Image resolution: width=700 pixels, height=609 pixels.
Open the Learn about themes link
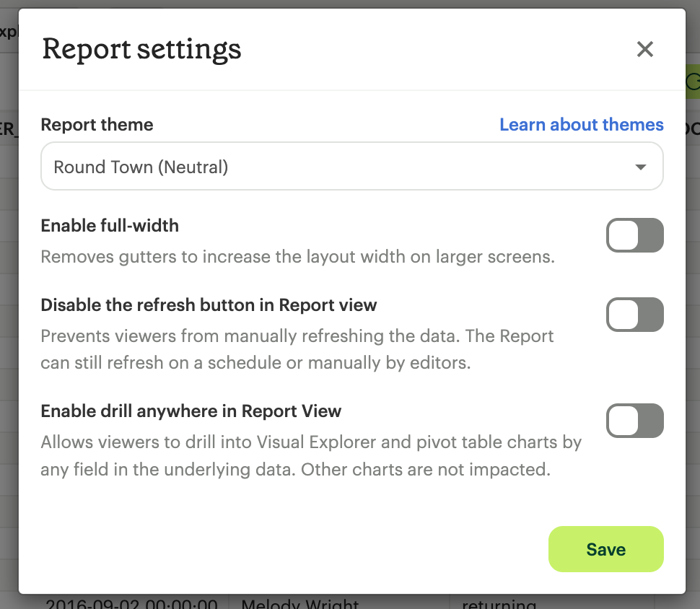581,125
